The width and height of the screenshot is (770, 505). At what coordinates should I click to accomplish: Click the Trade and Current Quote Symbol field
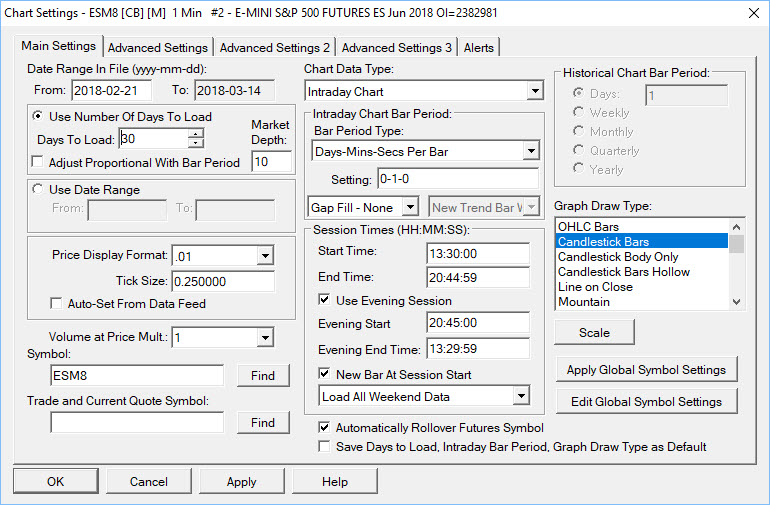137,422
